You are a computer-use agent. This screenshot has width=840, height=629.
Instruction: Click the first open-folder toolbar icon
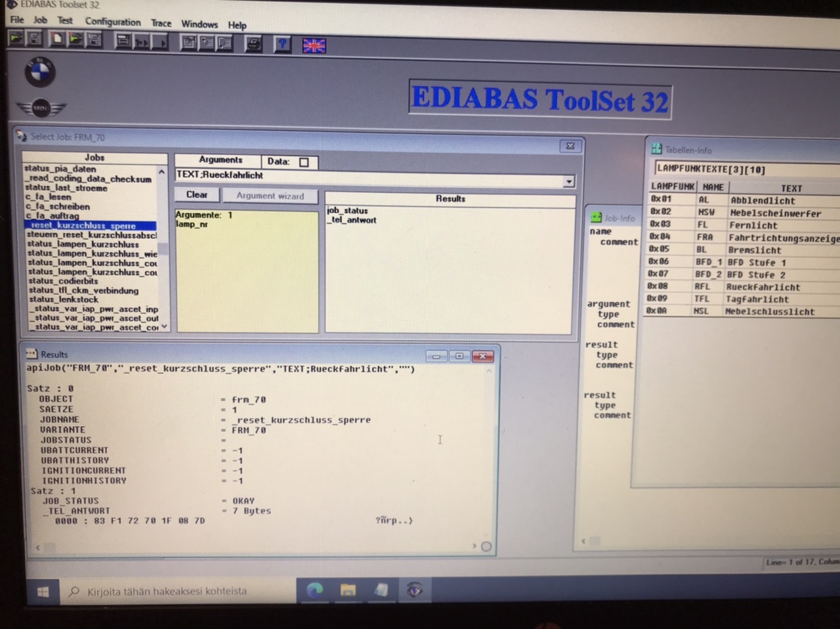click(16, 39)
